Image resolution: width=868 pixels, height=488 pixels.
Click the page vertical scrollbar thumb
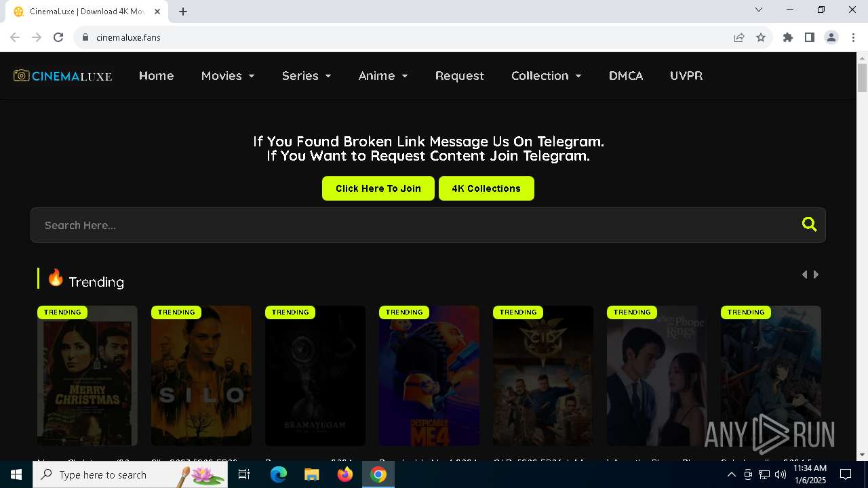pyautogui.click(x=863, y=78)
